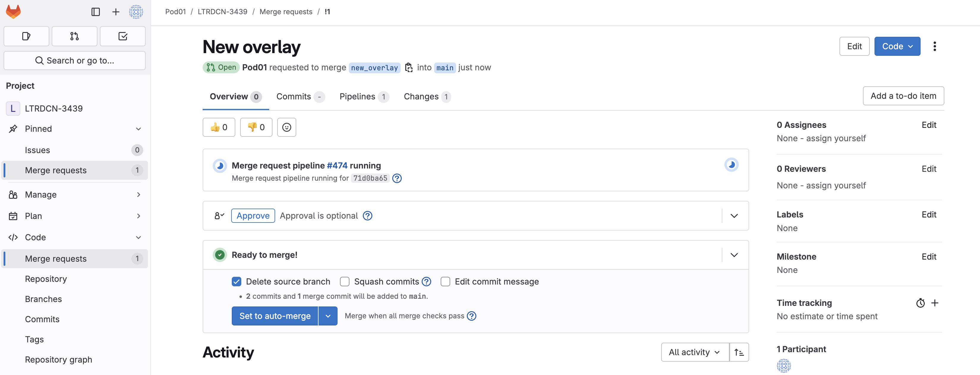The width and height of the screenshot is (980, 375).
Task: Copy the new_overlay branch name icon
Action: tap(409, 68)
